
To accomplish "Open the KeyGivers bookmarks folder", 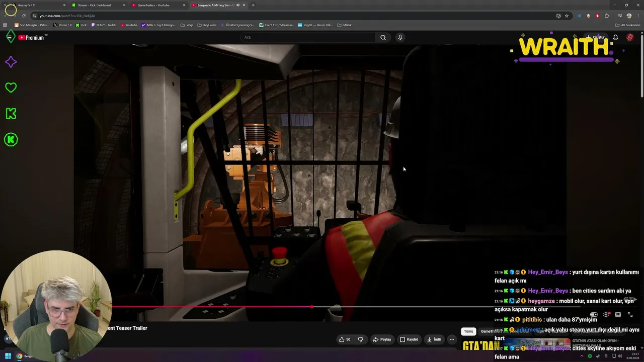I will [x=207, y=25].
